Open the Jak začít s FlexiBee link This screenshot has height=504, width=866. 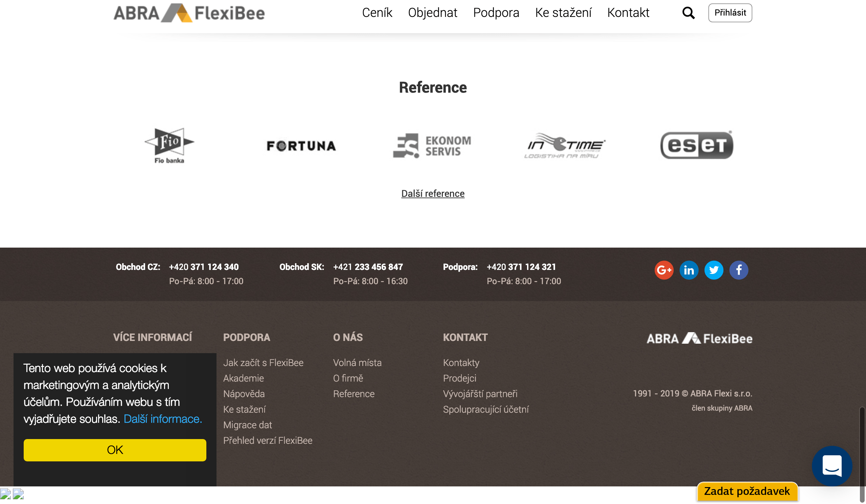(263, 363)
